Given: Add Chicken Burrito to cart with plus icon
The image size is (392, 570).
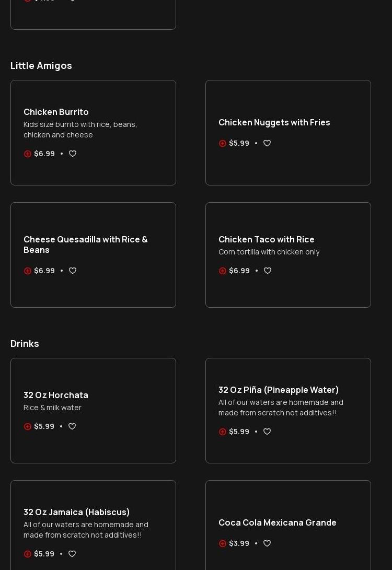Looking at the screenshot, I should pyautogui.click(x=28, y=154).
